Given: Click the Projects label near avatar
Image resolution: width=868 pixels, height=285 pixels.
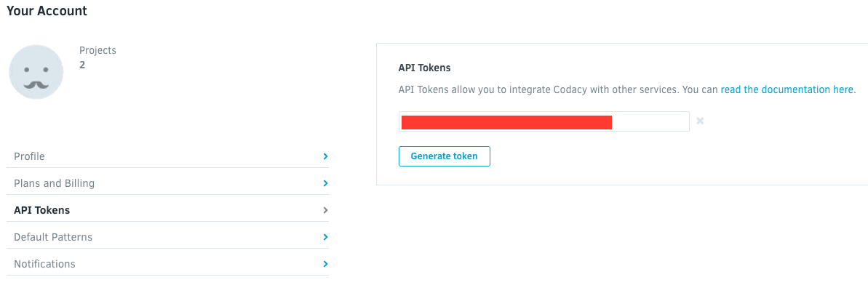Looking at the screenshot, I should [98, 50].
